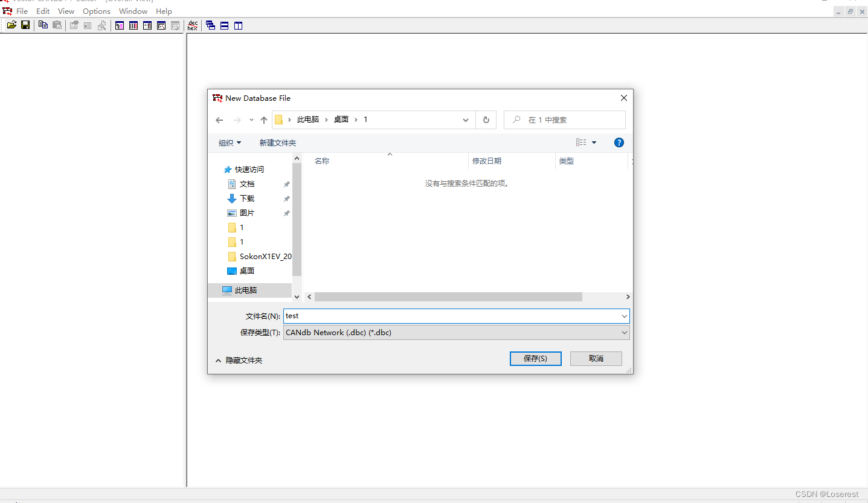868x503 pixels.
Task: Expand the address bar path dropdown
Action: click(465, 120)
